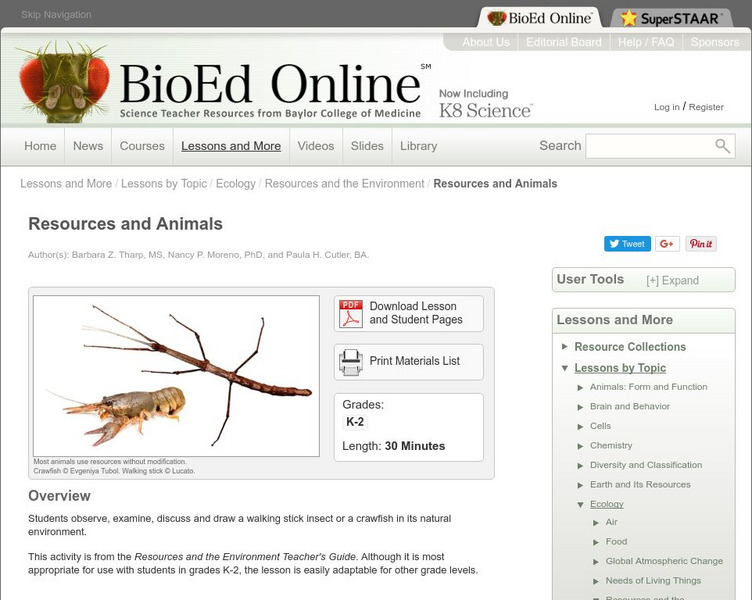Collapse the Ecology topic arrow
The width and height of the screenshot is (752, 600).
(580, 505)
